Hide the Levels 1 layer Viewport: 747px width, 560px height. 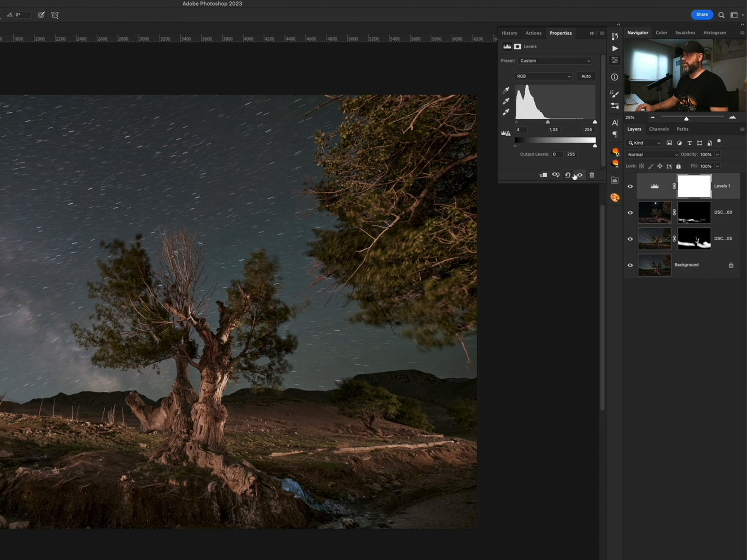click(x=630, y=186)
